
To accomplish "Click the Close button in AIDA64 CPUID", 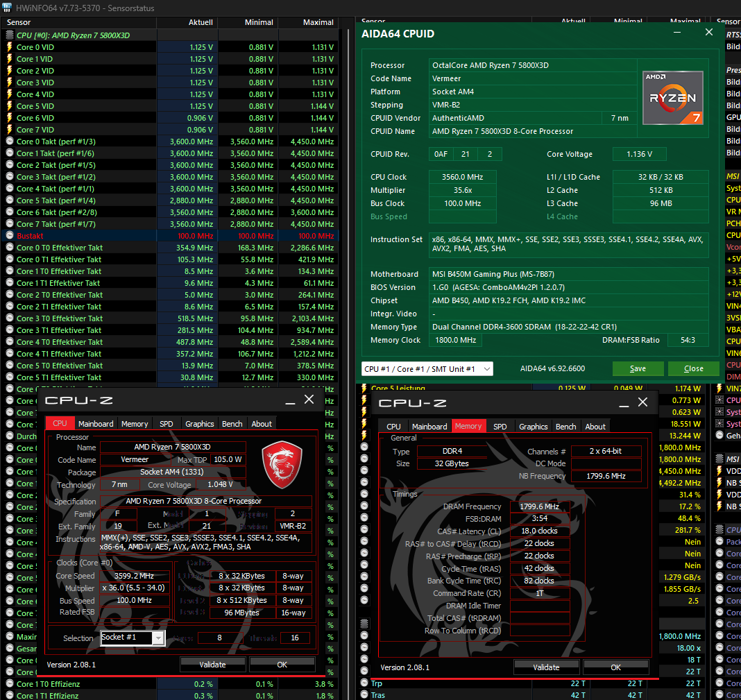I will click(694, 368).
